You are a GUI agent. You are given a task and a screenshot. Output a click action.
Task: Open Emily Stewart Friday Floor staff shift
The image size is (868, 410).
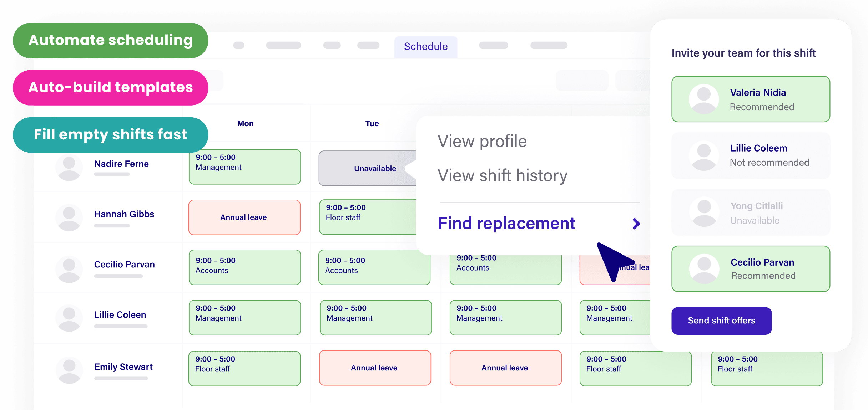coord(767,369)
